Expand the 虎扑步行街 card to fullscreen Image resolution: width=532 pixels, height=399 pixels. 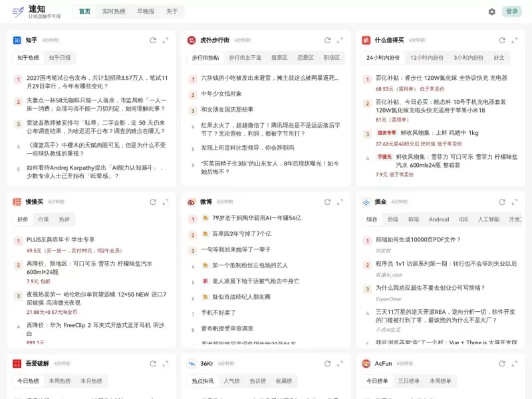click(x=340, y=41)
